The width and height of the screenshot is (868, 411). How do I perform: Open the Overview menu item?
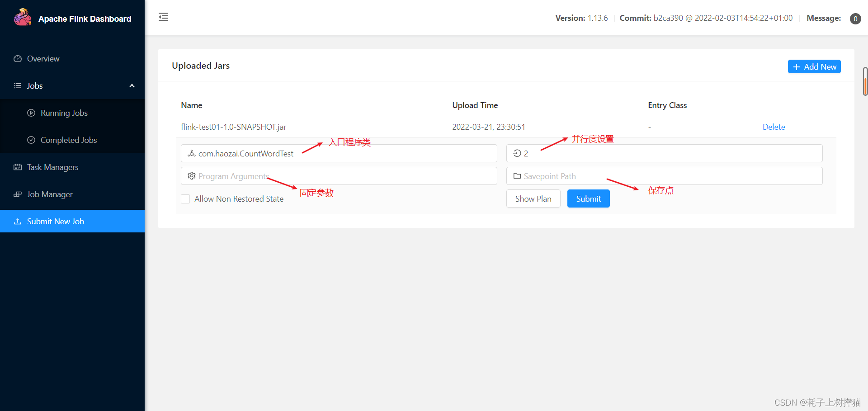click(72, 59)
